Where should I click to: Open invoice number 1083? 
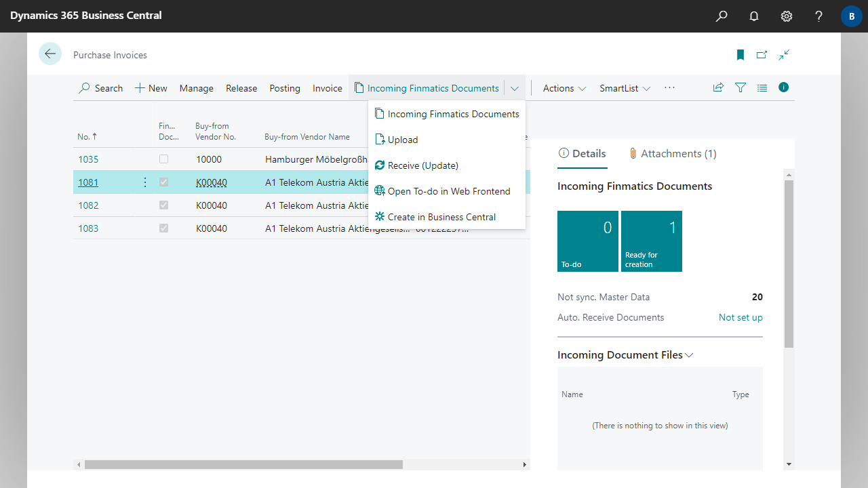pyautogui.click(x=88, y=228)
